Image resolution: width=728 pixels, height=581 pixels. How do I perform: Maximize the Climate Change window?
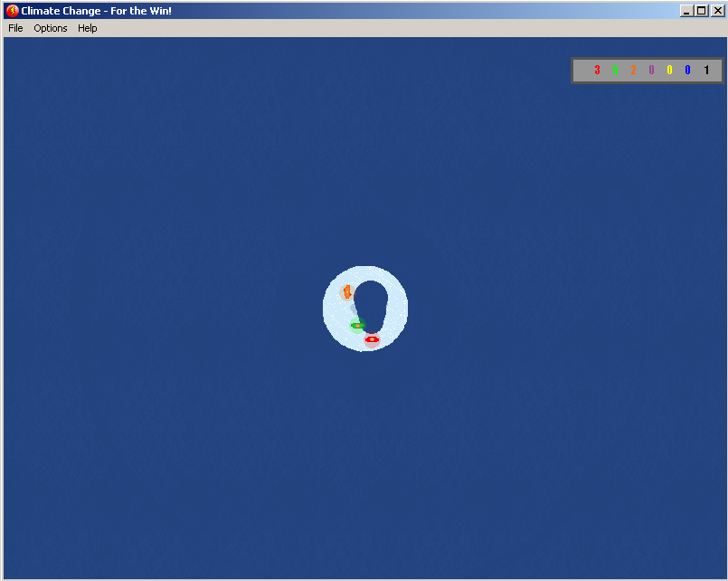coord(702,11)
